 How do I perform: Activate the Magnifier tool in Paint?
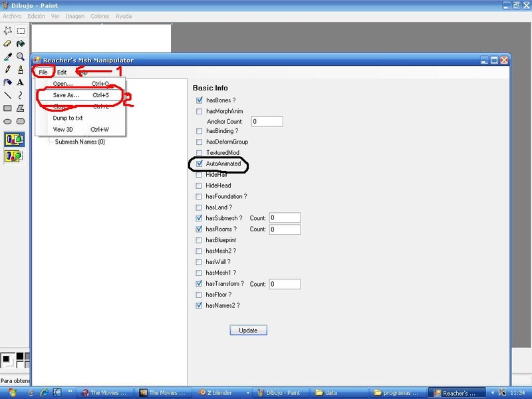click(21, 57)
